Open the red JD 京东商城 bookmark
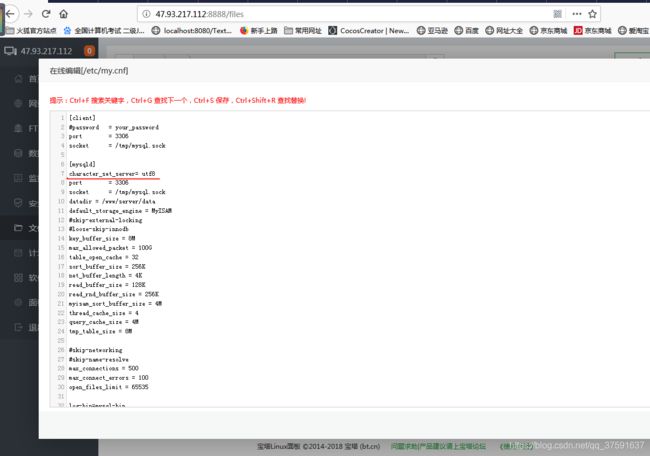 (x=592, y=30)
